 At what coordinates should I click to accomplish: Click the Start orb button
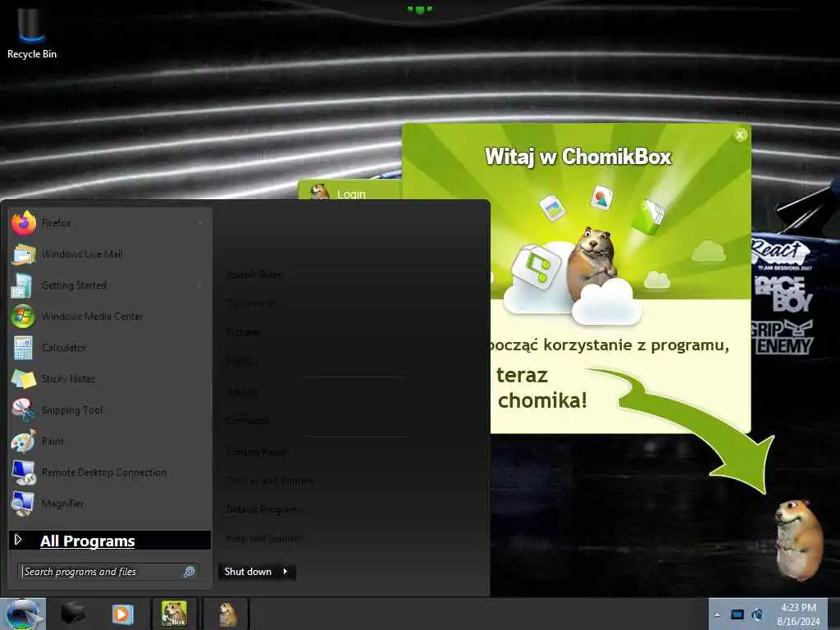[x=22, y=614]
